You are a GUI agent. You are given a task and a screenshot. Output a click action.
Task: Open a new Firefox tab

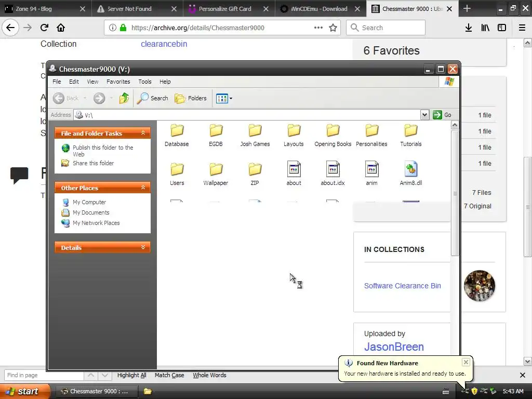pyautogui.click(x=467, y=8)
